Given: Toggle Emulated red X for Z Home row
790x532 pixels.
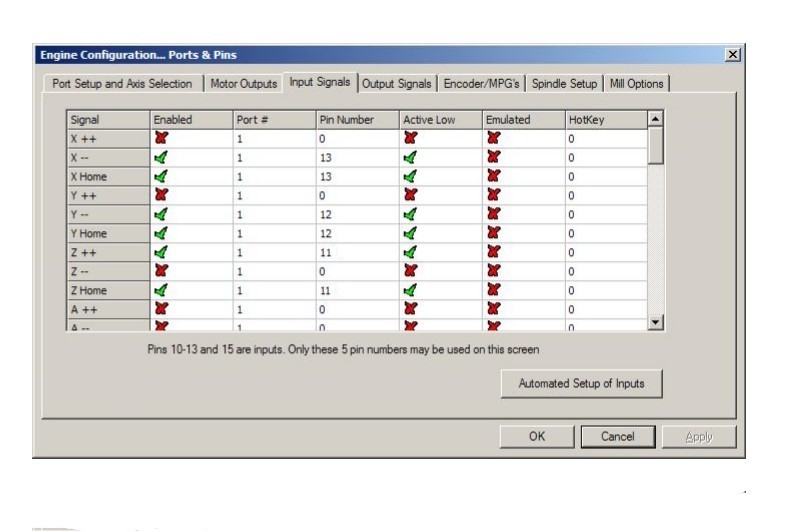Looking at the screenshot, I should click(493, 291).
